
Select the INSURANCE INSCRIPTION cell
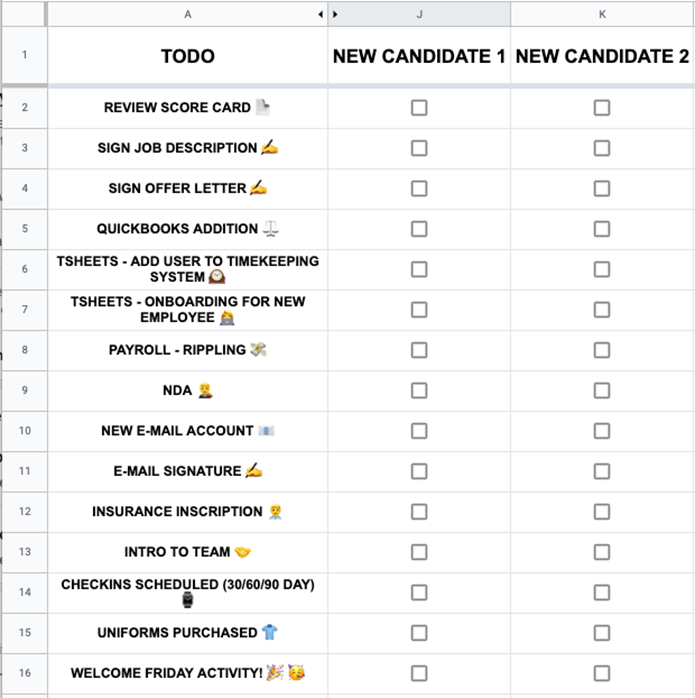tap(188, 511)
